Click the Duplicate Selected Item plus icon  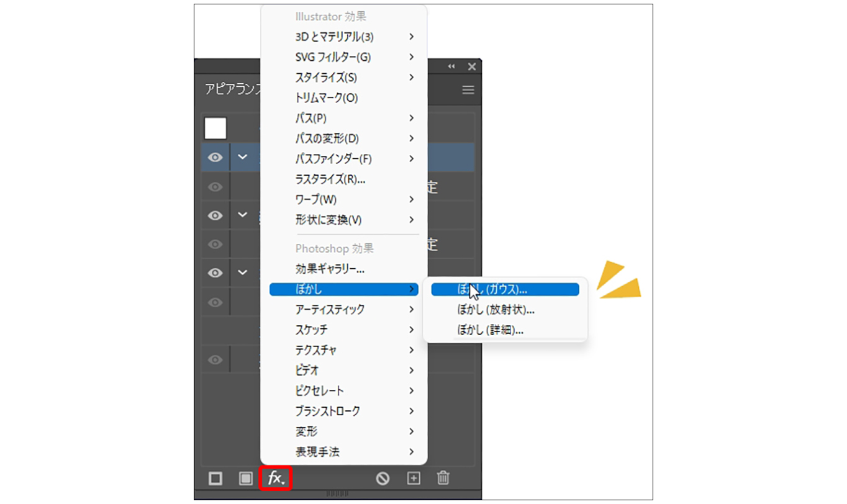pyautogui.click(x=414, y=478)
